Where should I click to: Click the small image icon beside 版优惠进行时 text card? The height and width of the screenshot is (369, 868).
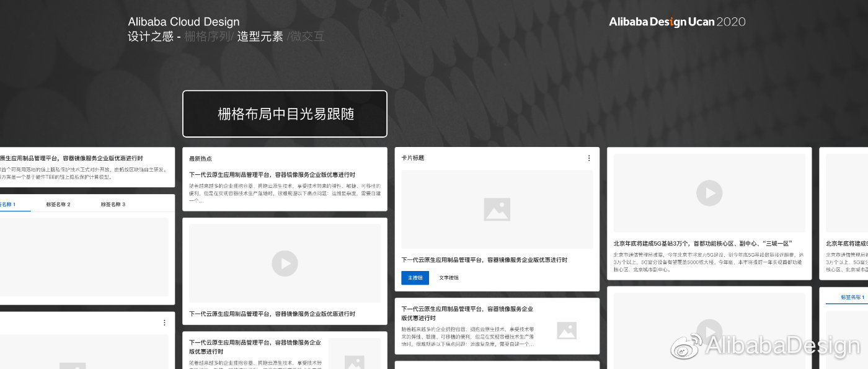click(x=567, y=330)
